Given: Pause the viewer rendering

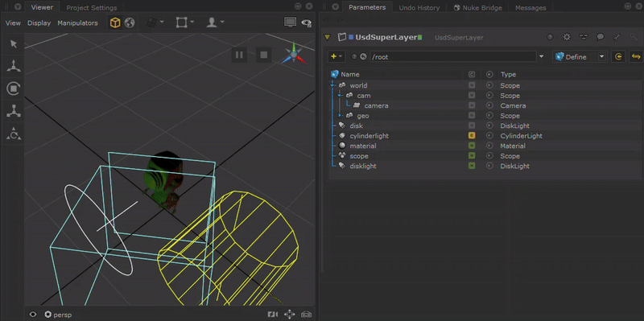Looking at the screenshot, I should pyautogui.click(x=239, y=55).
